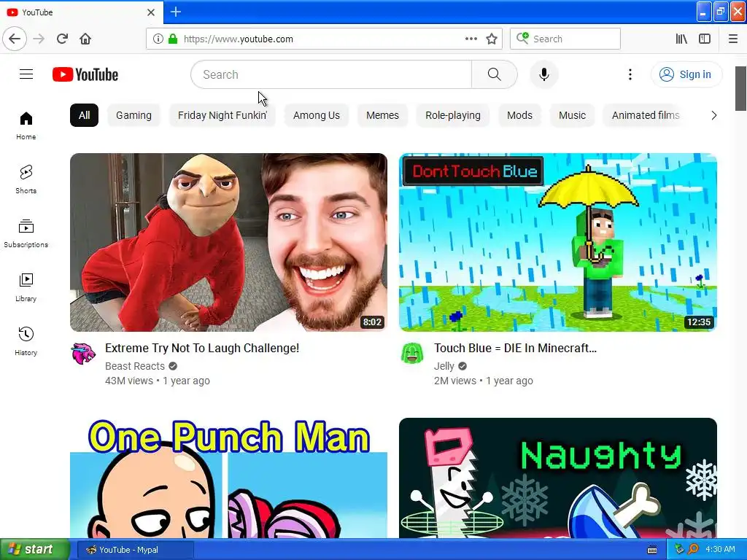Image resolution: width=747 pixels, height=560 pixels.
Task: Open page actions three-dot menu in address bar
Action: [471, 39]
